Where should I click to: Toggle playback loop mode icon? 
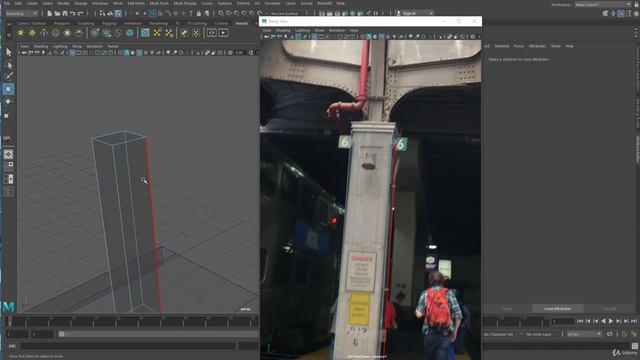(610, 334)
